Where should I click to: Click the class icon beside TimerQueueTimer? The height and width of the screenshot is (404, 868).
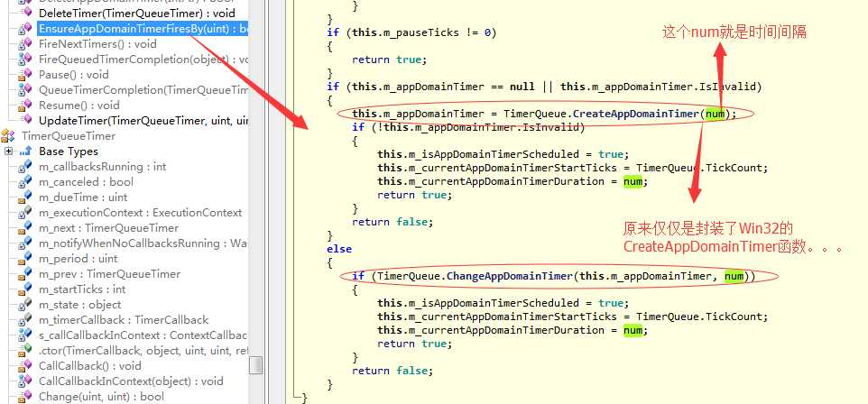pyautogui.click(x=8, y=135)
